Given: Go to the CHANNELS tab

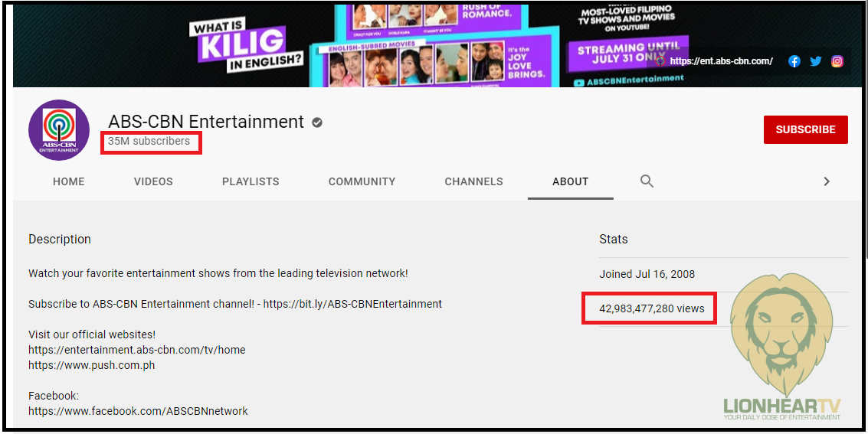Looking at the screenshot, I should (474, 181).
